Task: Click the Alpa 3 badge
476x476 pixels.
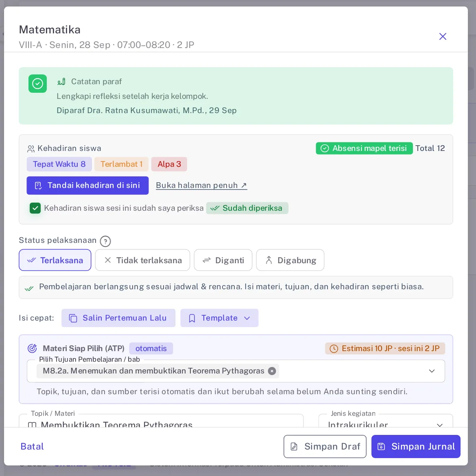Action: pyautogui.click(x=169, y=164)
